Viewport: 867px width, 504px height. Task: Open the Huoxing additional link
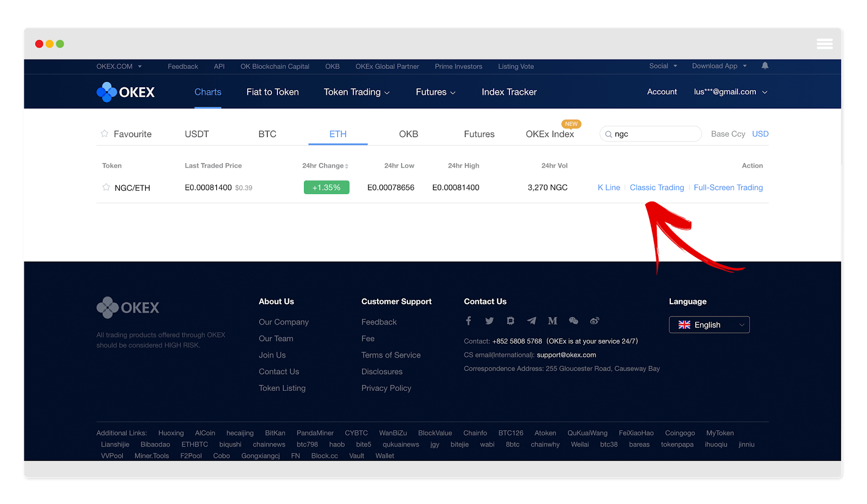coord(171,433)
